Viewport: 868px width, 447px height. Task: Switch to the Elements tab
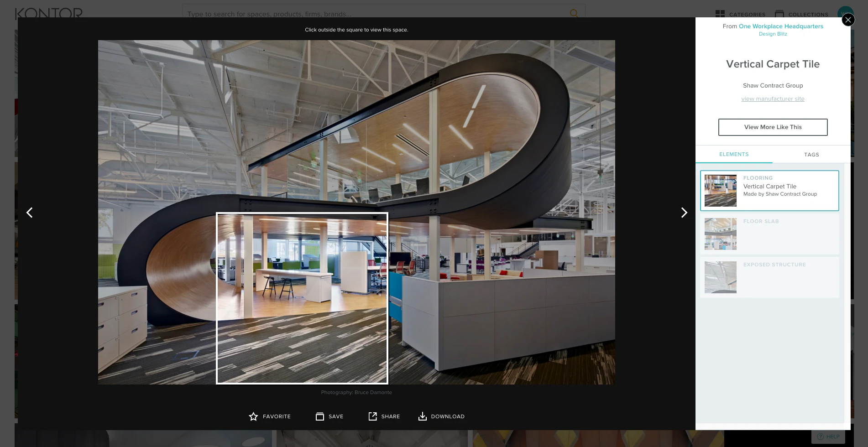pyautogui.click(x=734, y=154)
